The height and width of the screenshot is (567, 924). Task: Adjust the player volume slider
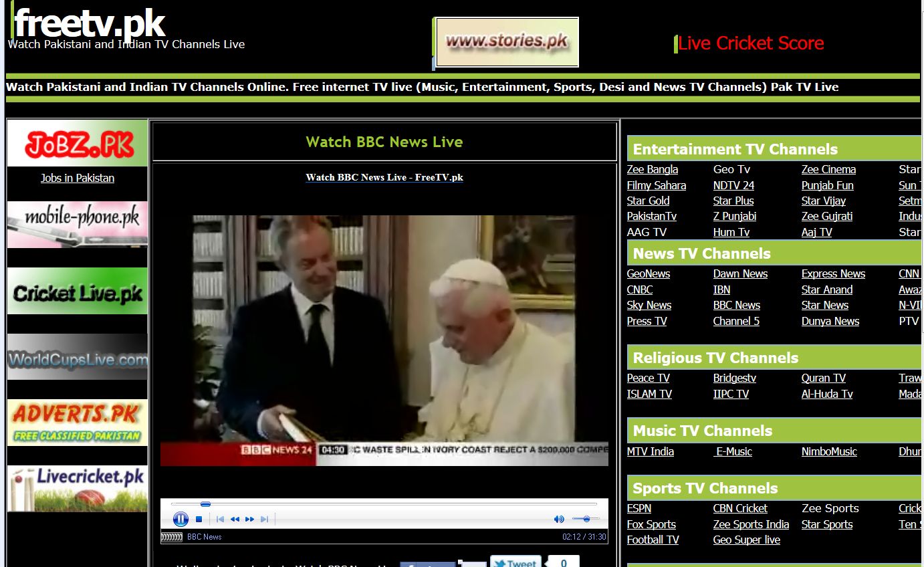click(x=586, y=519)
